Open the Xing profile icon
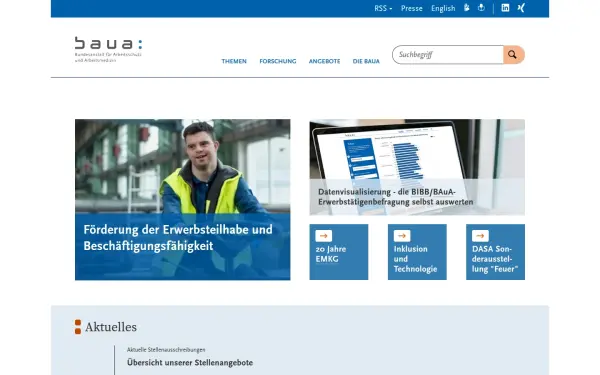The image size is (600, 375). (521, 8)
